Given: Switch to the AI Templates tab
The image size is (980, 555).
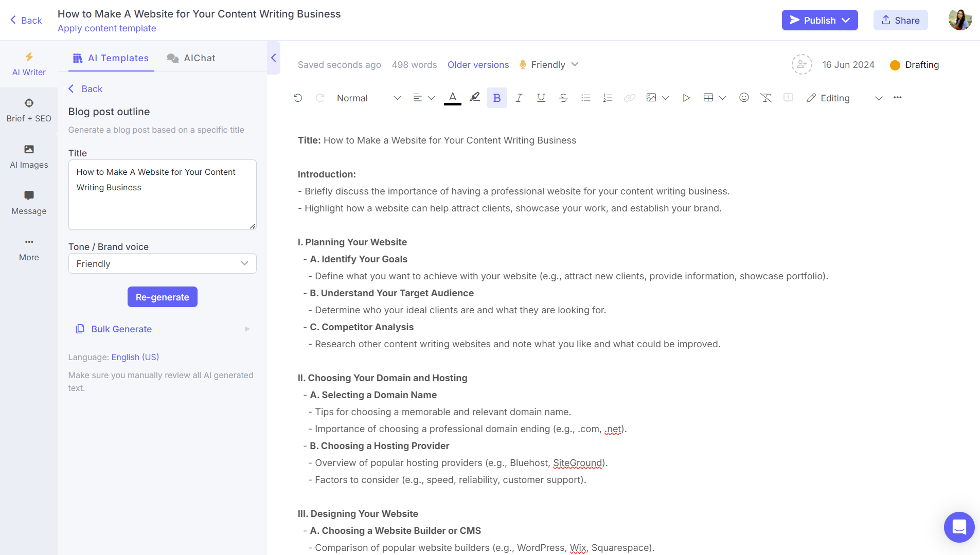Looking at the screenshot, I should click(111, 58).
